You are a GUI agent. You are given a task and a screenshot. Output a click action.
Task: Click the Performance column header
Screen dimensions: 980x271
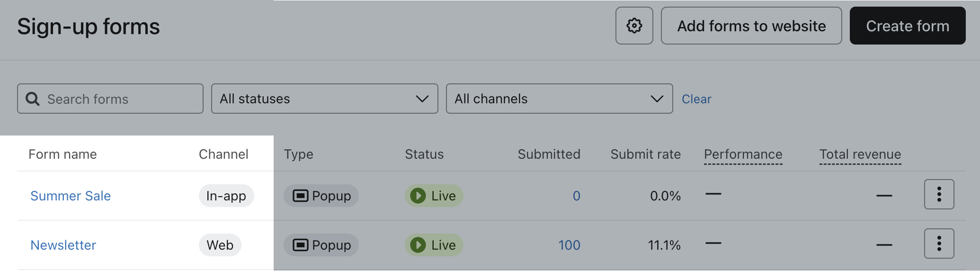[x=743, y=154]
